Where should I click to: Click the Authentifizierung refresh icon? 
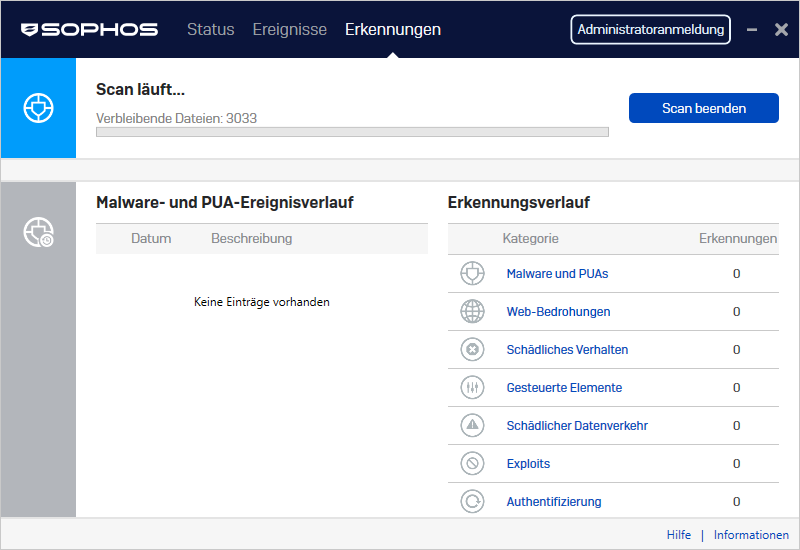[472, 502]
